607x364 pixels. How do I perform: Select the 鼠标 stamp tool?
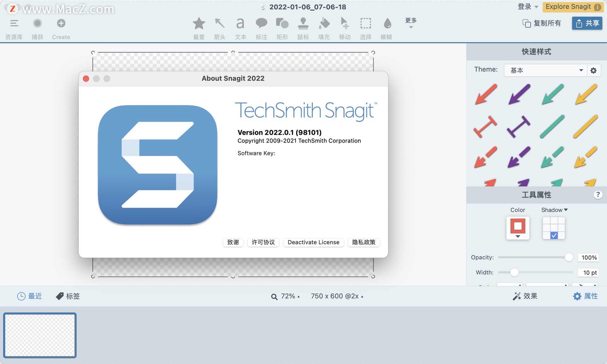303,23
